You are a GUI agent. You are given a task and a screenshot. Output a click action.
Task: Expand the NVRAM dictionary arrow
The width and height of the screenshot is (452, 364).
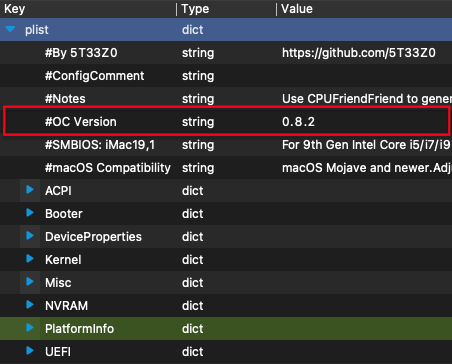30,305
